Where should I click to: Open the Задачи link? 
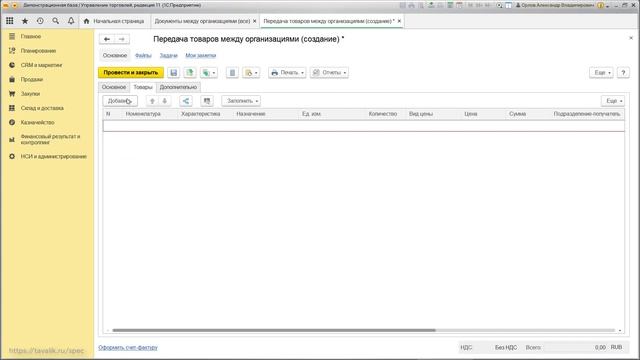[169, 56]
